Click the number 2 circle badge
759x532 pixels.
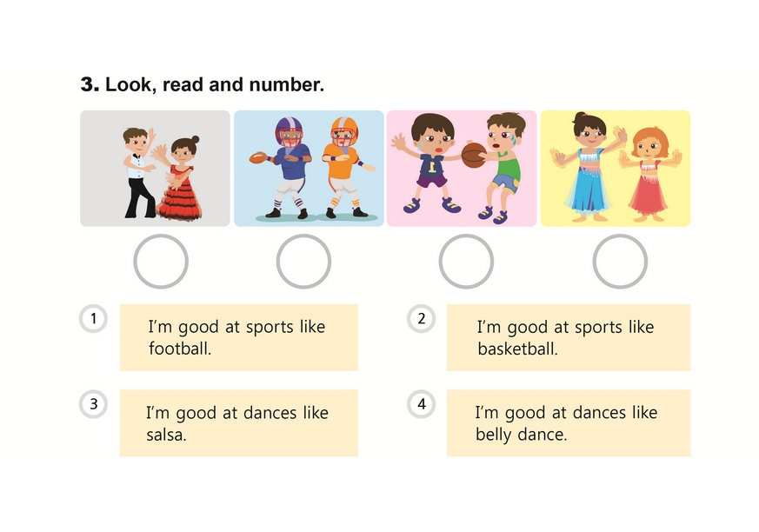click(x=421, y=319)
